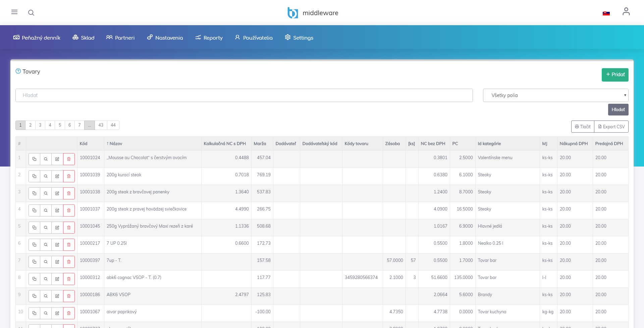The width and height of the screenshot is (644, 328).
Task: Click the grey Hľadať button
Action: pyautogui.click(x=618, y=109)
